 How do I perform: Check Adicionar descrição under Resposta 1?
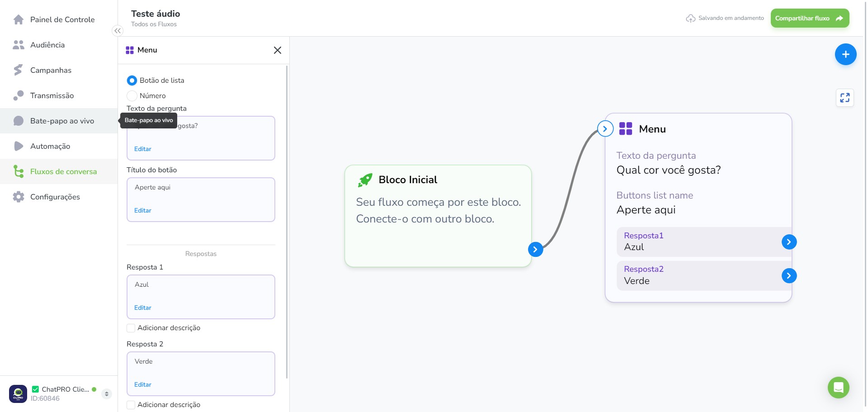(x=131, y=328)
